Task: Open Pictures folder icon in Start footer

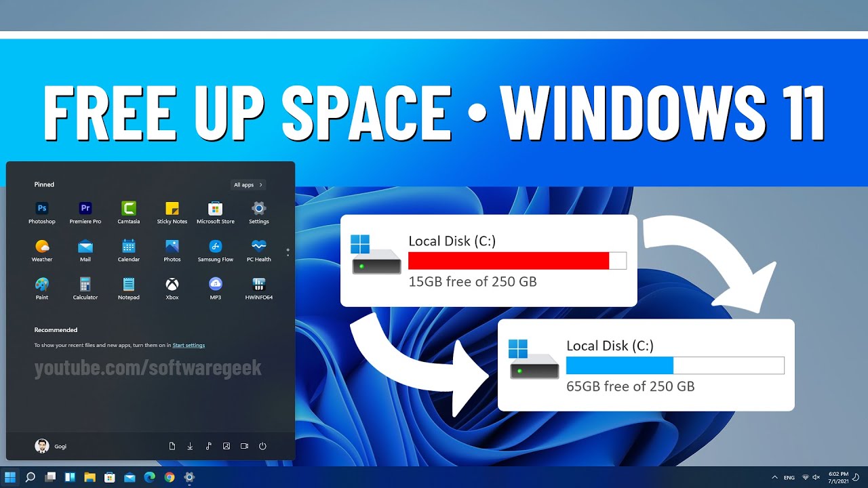Action: click(226, 446)
